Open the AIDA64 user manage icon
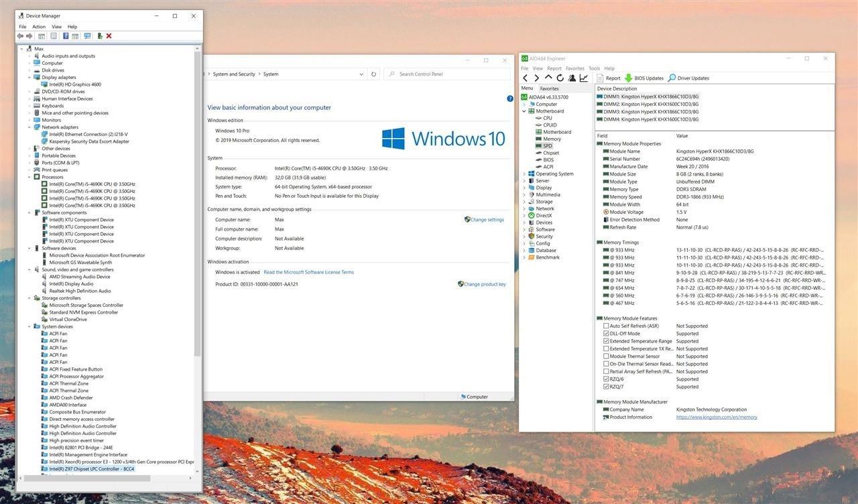 (572, 78)
